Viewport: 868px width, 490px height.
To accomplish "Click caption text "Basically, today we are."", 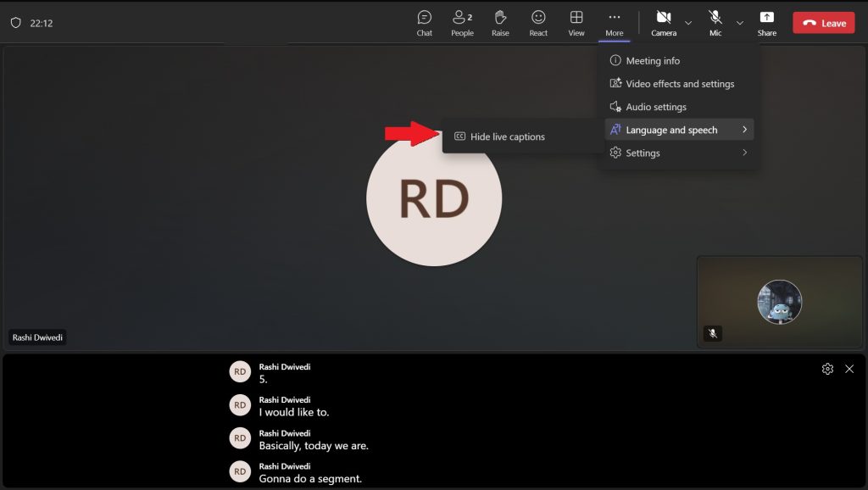I will coord(314,446).
